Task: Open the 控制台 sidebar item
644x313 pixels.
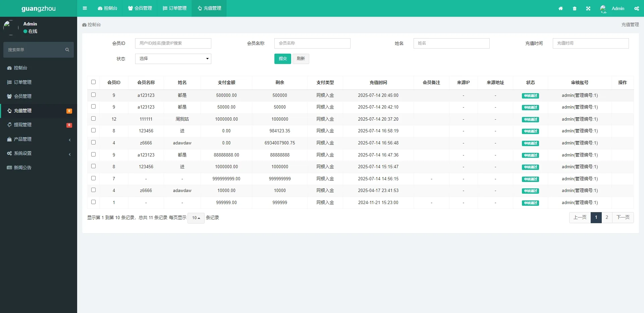Action: click(19, 68)
